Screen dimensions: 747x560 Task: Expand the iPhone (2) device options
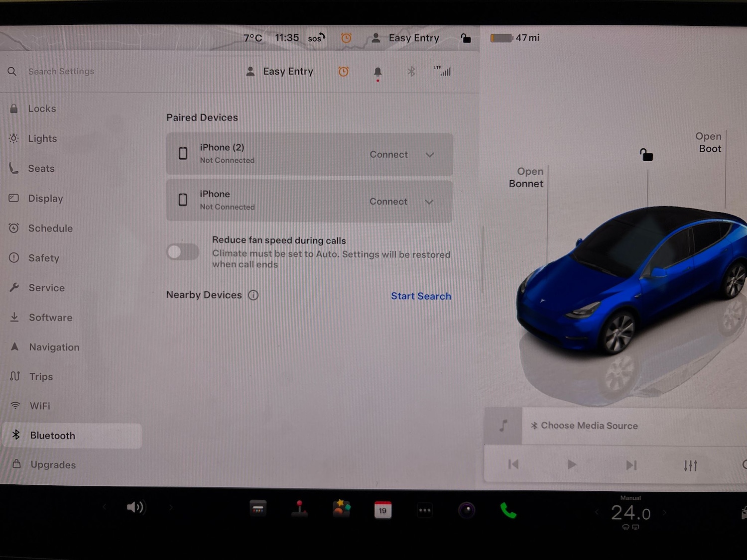(429, 155)
